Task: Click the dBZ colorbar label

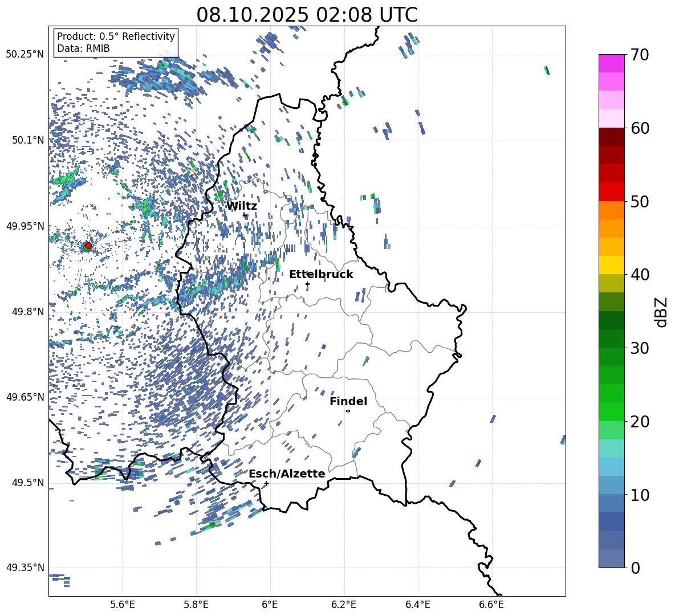Action: [662, 312]
